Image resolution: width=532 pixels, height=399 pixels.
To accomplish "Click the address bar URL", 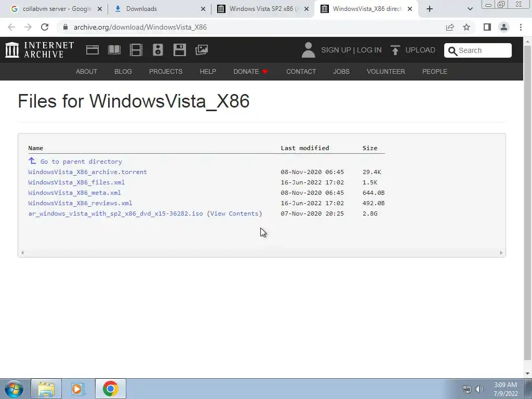I will [140, 27].
